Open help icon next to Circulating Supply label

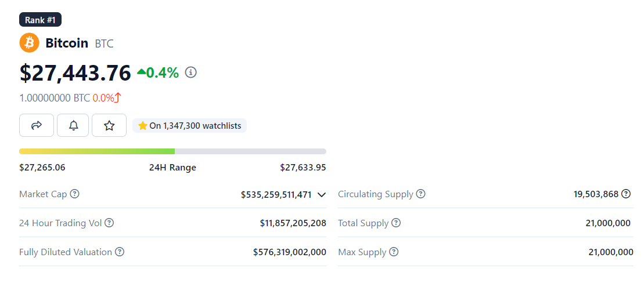click(420, 194)
